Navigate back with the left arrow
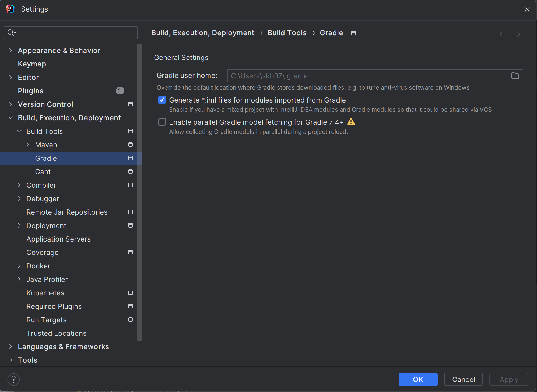This screenshot has height=392, width=537. click(x=503, y=34)
